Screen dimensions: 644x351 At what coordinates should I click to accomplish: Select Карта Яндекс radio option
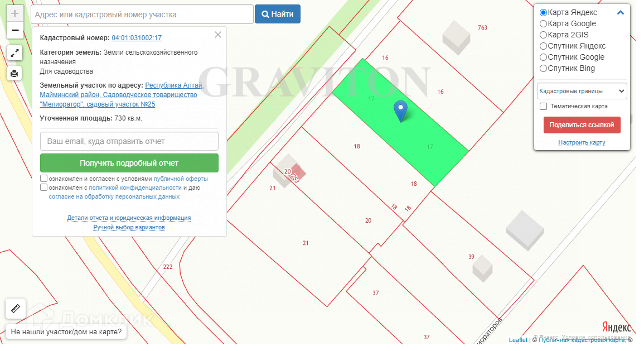pos(544,13)
